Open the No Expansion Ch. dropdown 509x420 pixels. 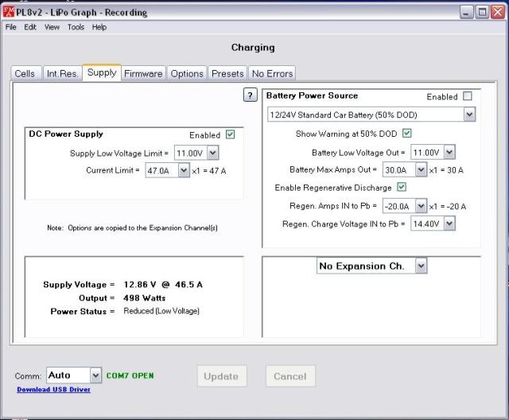[421, 266]
